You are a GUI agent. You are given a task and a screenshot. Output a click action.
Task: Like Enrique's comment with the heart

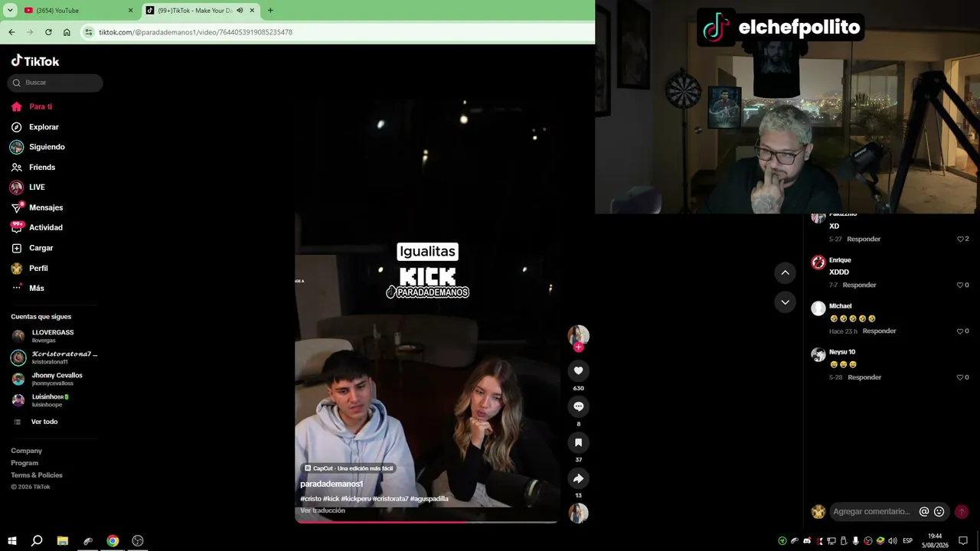pos(960,285)
